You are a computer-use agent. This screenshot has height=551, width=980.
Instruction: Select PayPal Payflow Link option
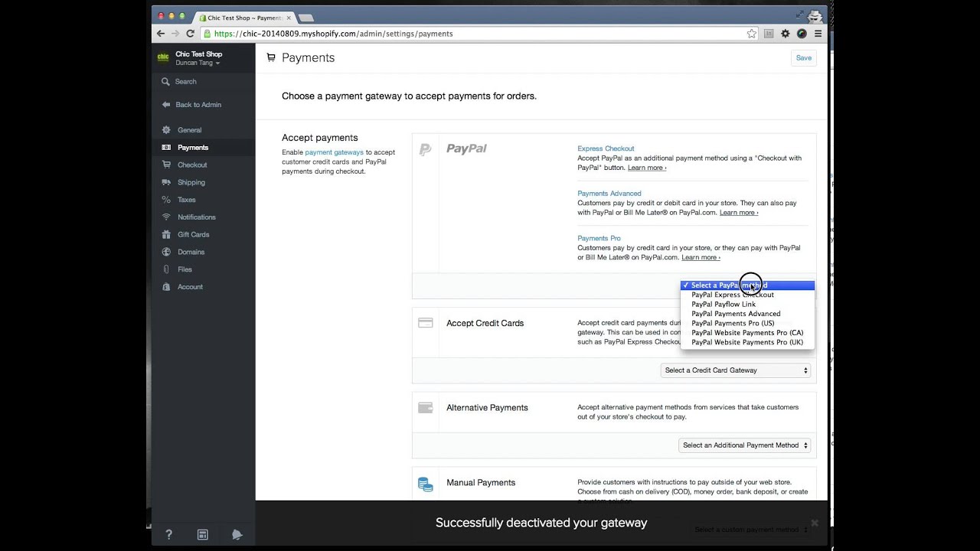(747, 305)
